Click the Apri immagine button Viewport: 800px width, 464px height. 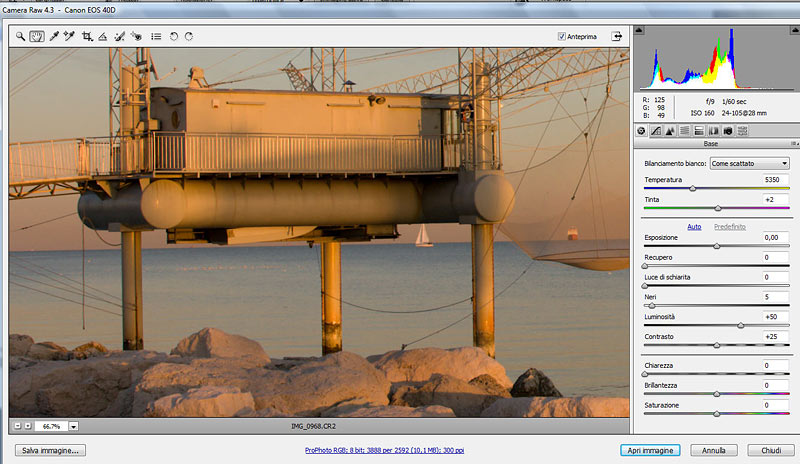pos(650,451)
